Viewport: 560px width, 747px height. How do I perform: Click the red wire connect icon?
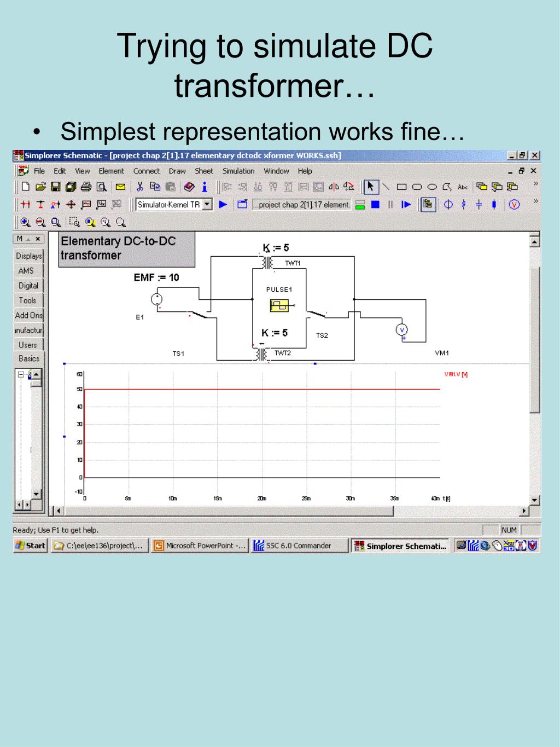pos(25,205)
